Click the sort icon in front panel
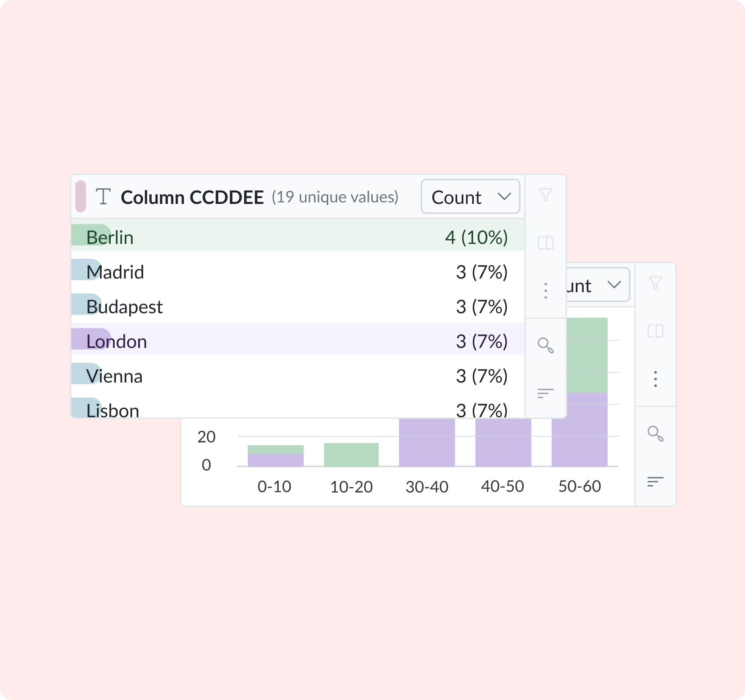Image resolution: width=745 pixels, height=700 pixels. coord(545,393)
